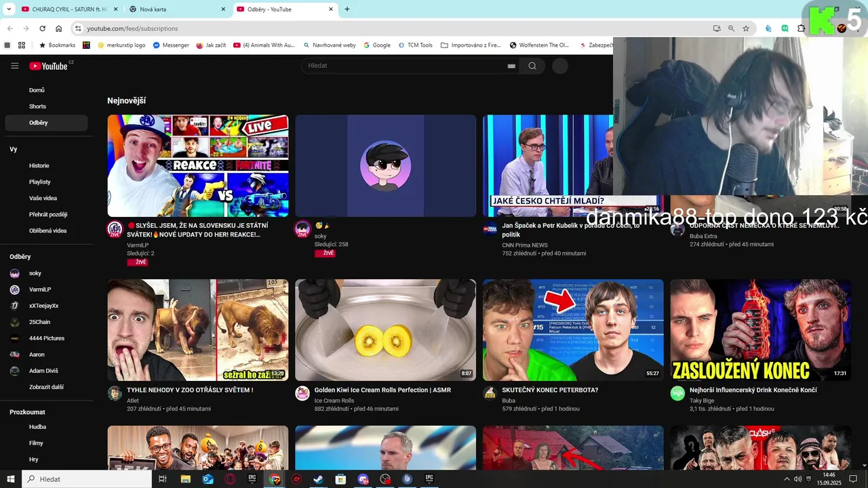Image resolution: width=868 pixels, height=488 pixels.
Task: Switch to the CHURAQ CYRIL - SATURN tab
Action: click(68, 9)
